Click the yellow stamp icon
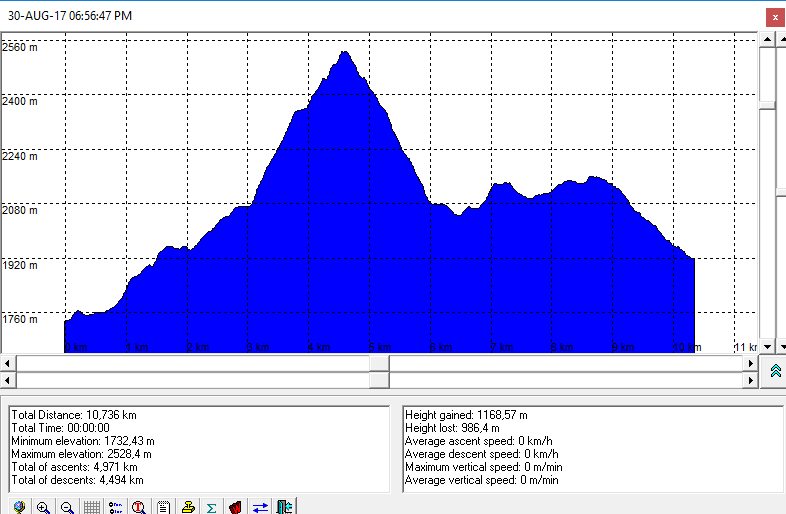This screenshot has height=514, width=786. 187,507
